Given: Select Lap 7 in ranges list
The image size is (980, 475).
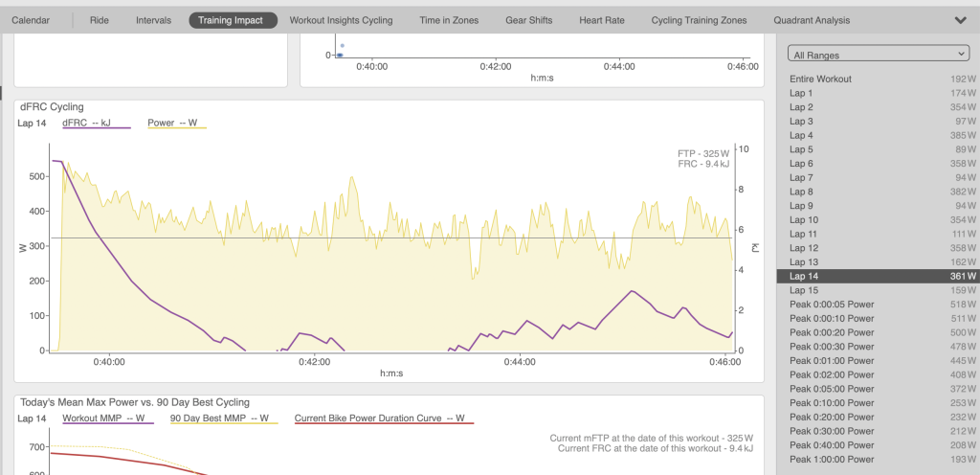Looking at the screenshot, I should 879,177.
